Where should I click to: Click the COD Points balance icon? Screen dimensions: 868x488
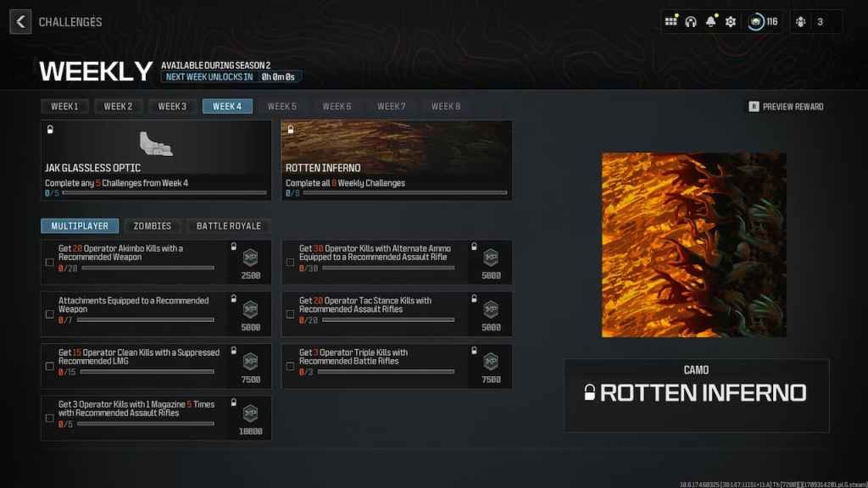pos(755,21)
